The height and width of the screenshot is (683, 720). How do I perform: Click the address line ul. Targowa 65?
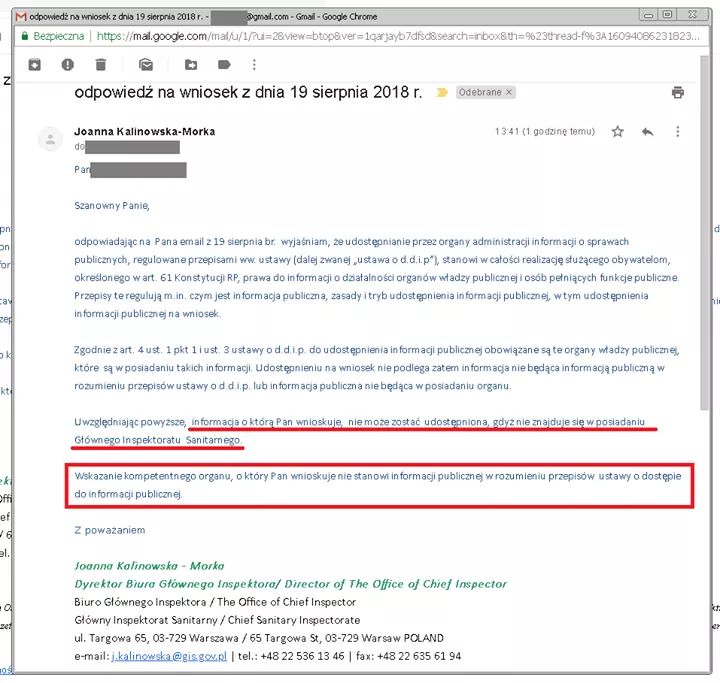point(259,638)
